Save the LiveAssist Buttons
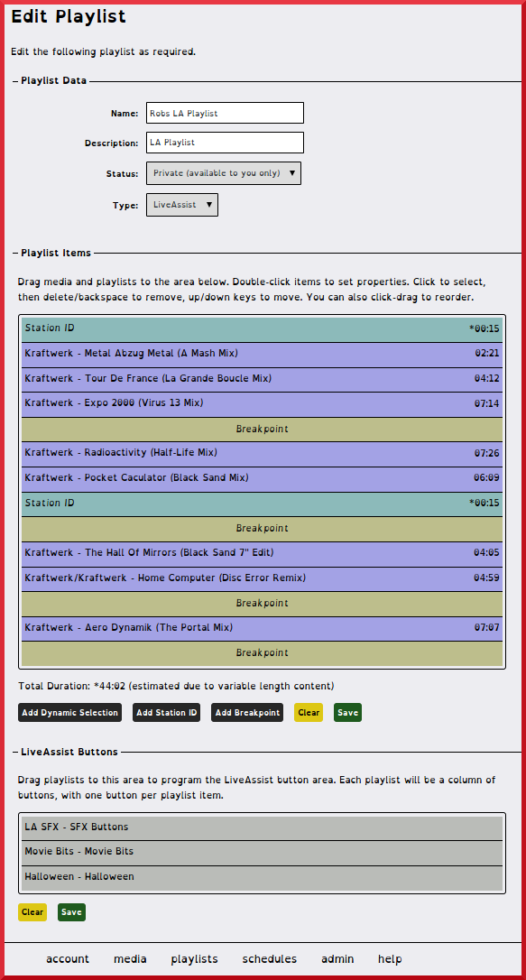526x980 pixels. click(x=72, y=912)
